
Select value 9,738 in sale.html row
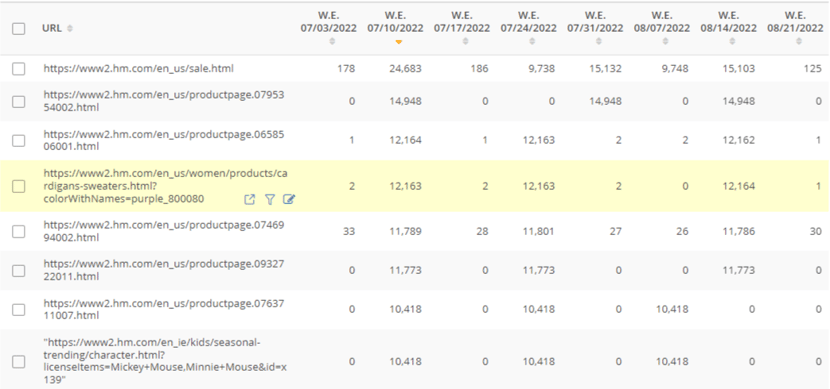(x=542, y=69)
